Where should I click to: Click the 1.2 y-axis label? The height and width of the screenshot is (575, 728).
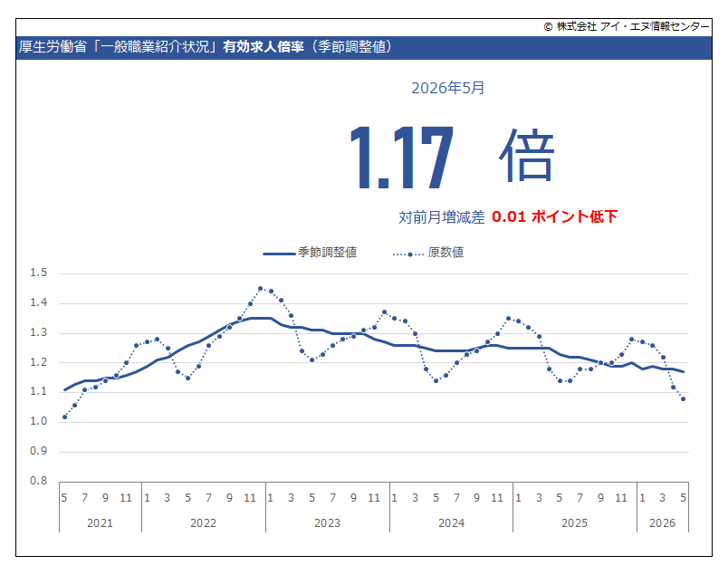click(39, 362)
